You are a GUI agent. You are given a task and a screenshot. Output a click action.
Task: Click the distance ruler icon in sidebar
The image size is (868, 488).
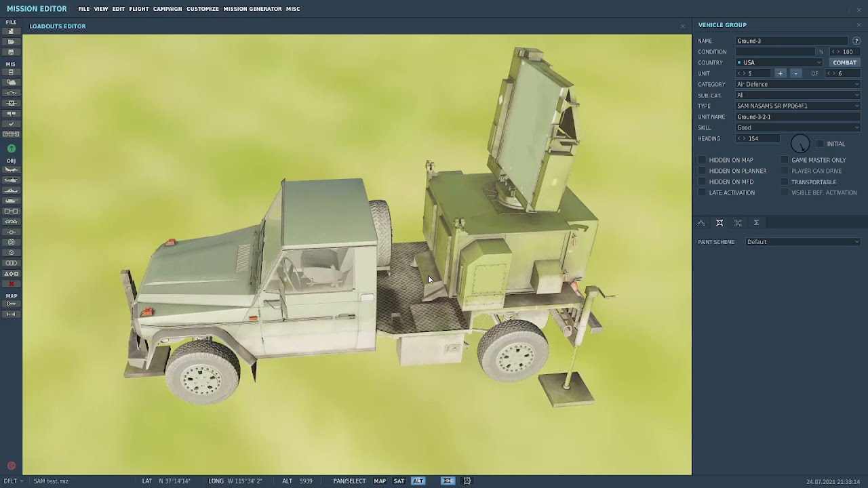pyautogui.click(x=11, y=314)
